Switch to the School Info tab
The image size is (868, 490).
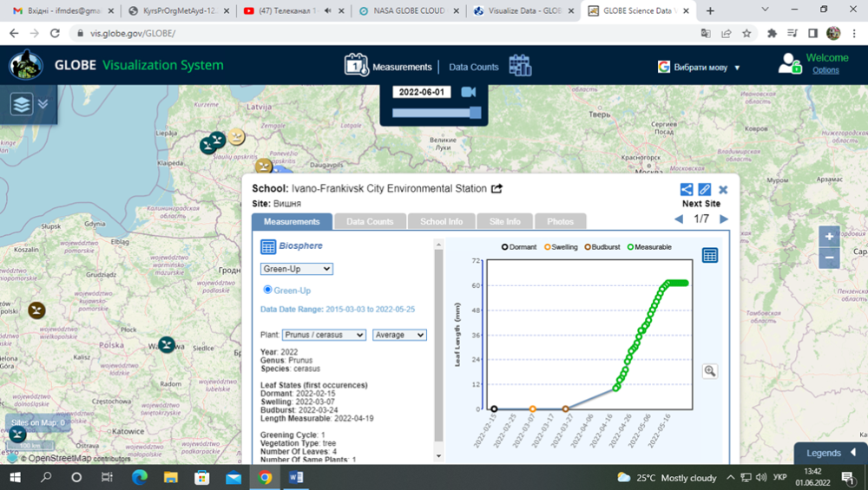point(441,221)
